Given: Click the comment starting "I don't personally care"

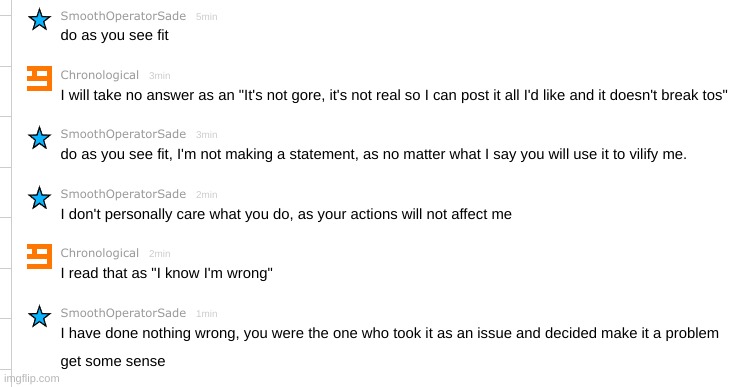Looking at the screenshot, I should pyautogui.click(x=286, y=214).
